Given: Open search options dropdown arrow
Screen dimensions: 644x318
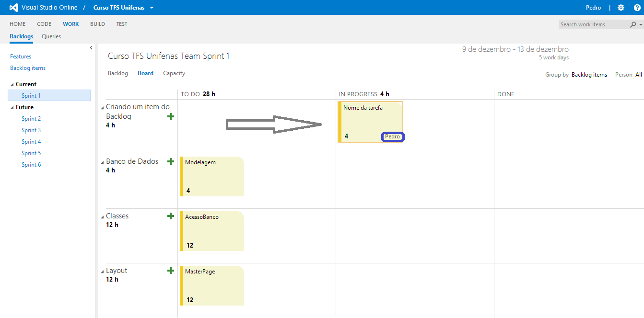Looking at the screenshot, I should tap(641, 25).
